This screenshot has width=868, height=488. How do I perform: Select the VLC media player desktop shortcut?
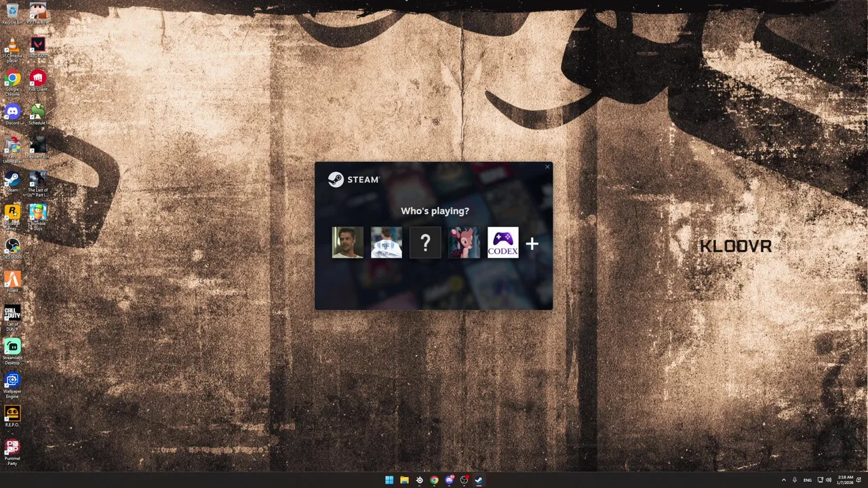pyautogui.click(x=12, y=51)
